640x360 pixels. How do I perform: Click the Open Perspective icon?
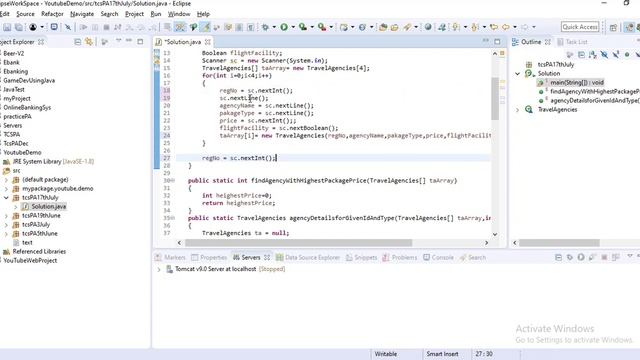(613, 27)
